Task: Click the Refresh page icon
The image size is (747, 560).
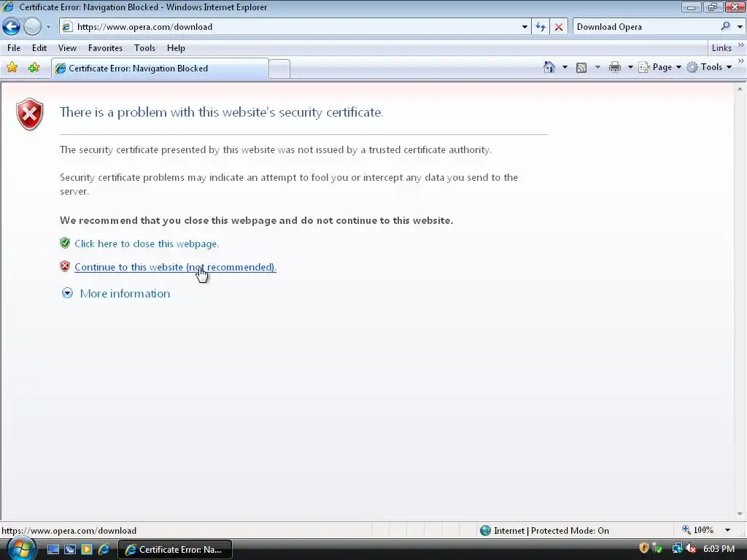Action: [x=541, y=27]
